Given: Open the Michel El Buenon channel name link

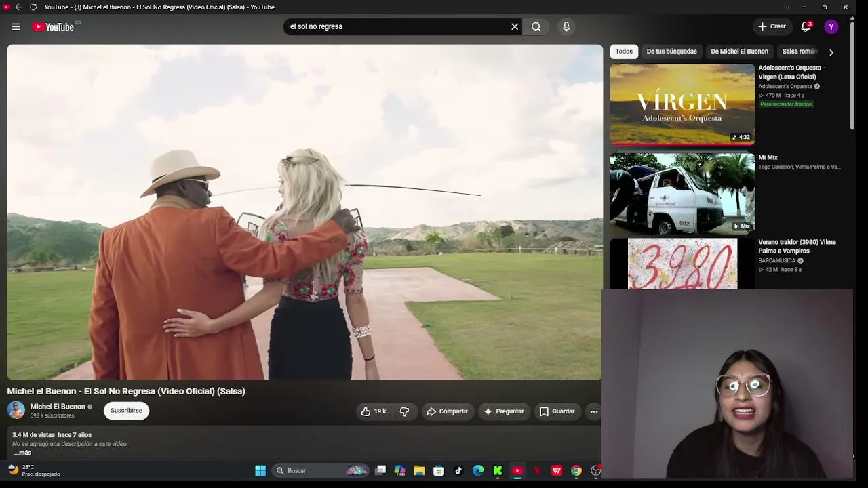Looking at the screenshot, I should 58,407.
